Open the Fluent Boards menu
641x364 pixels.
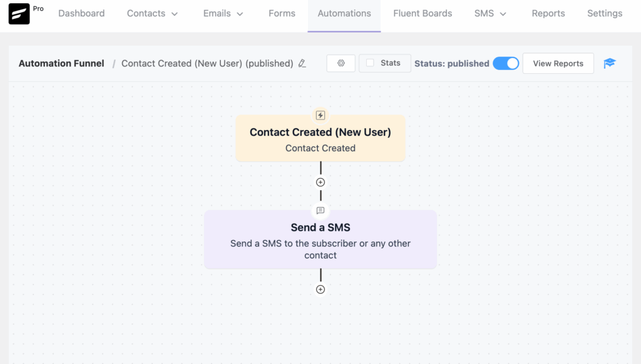tap(423, 13)
